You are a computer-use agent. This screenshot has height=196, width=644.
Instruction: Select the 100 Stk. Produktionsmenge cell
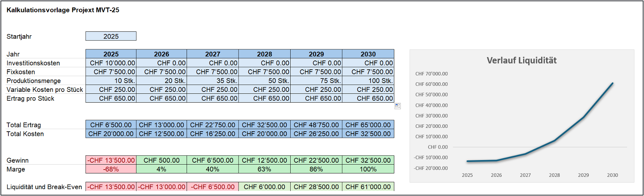pos(368,81)
